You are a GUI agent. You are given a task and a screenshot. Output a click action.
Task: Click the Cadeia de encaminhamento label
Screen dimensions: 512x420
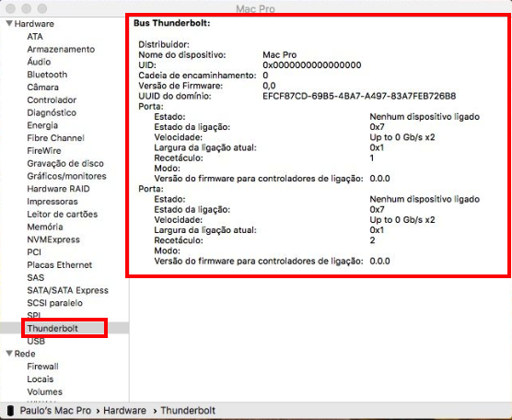tap(197, 76)
